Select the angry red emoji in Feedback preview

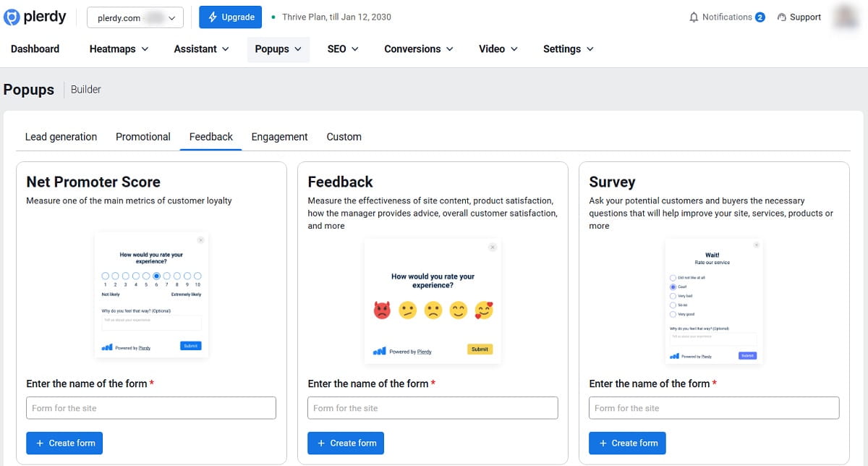pyautogui.click(x=382, y=310)
